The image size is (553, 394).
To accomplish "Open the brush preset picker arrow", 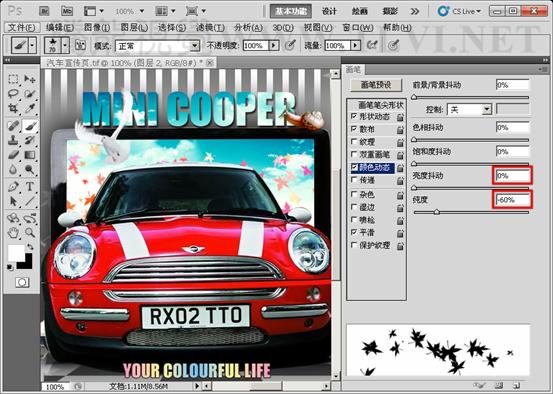I will [65, 45].
